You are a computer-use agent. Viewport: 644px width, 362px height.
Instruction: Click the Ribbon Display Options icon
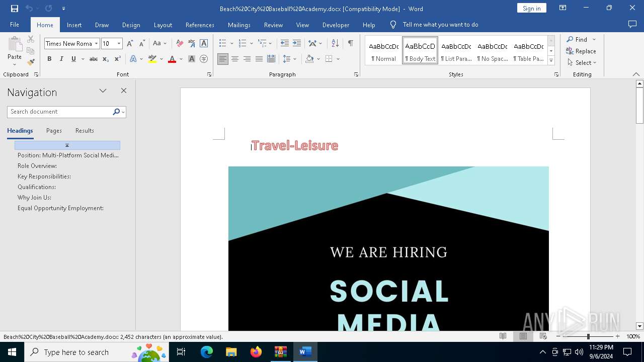(563, 8)
